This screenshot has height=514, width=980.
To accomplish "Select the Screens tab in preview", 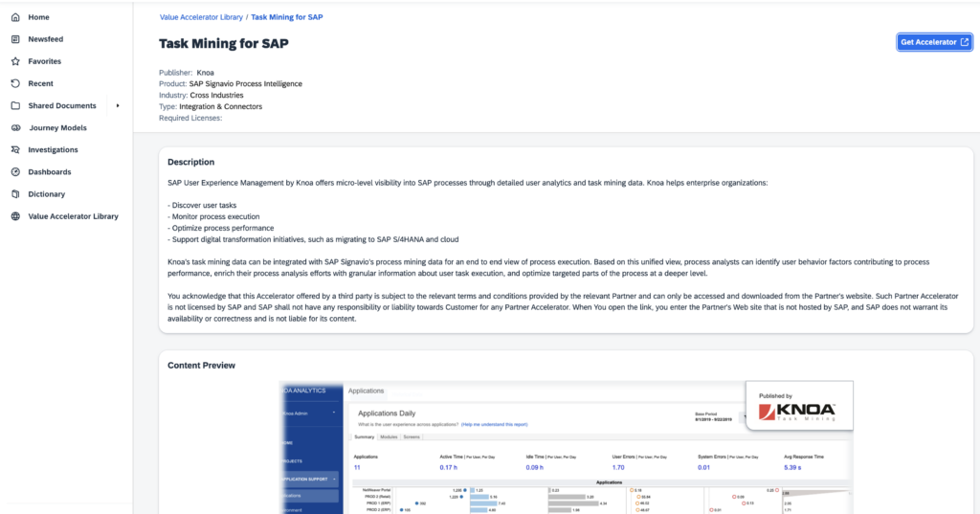I will tap(412, 437).
